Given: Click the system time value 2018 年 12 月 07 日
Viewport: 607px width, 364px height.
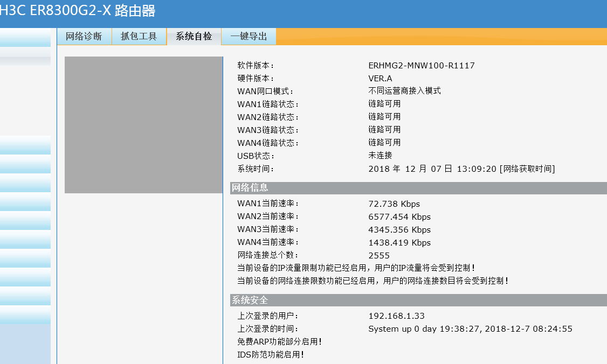Looking at the screenshot, I should coord(410,169).
